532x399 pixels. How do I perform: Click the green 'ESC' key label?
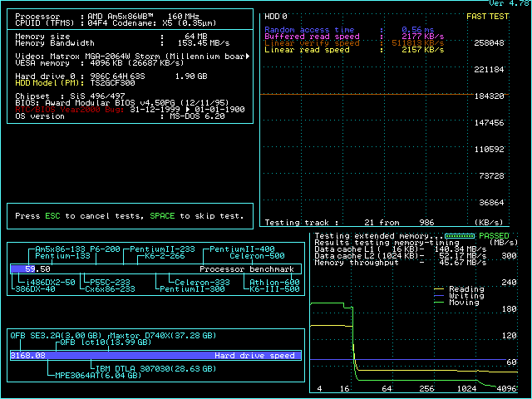(52, 216)
